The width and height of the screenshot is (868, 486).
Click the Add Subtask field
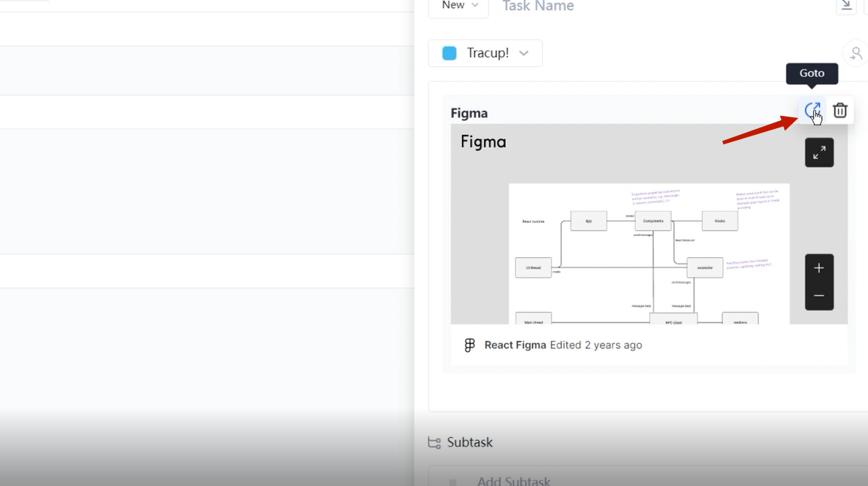514,480
